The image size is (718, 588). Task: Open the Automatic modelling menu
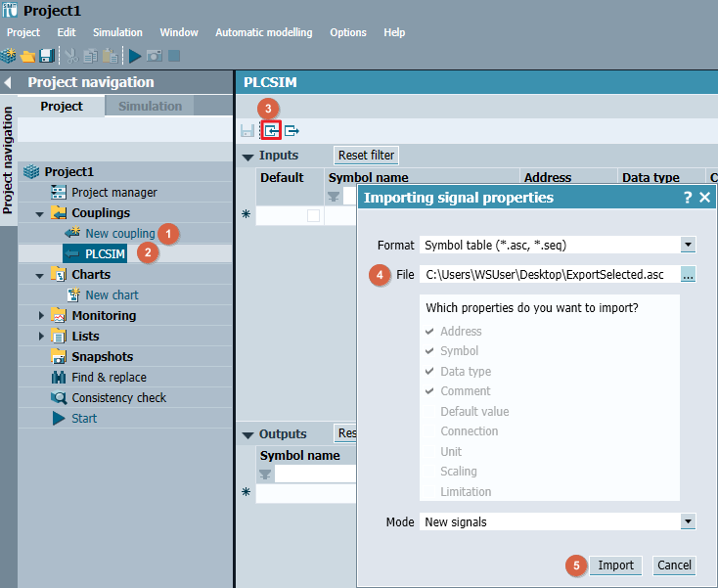264,32
